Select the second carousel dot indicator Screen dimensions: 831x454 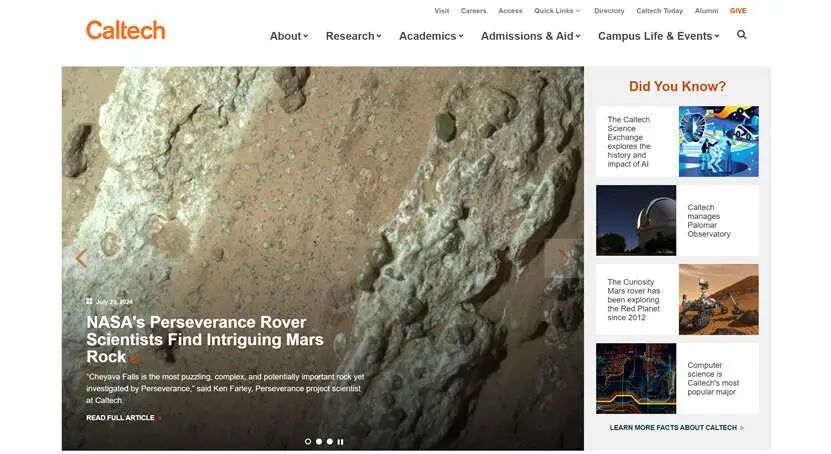[x=318, y=441]
